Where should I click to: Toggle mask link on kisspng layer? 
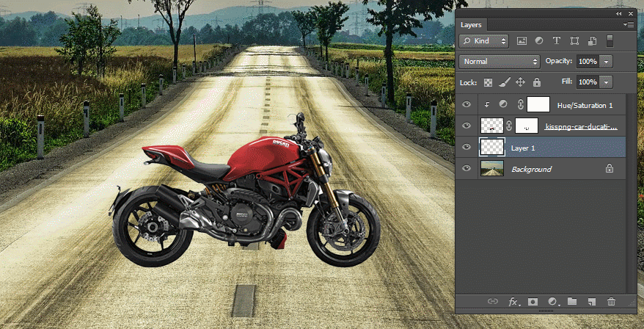pyautogui.click(x=509, y=126)
